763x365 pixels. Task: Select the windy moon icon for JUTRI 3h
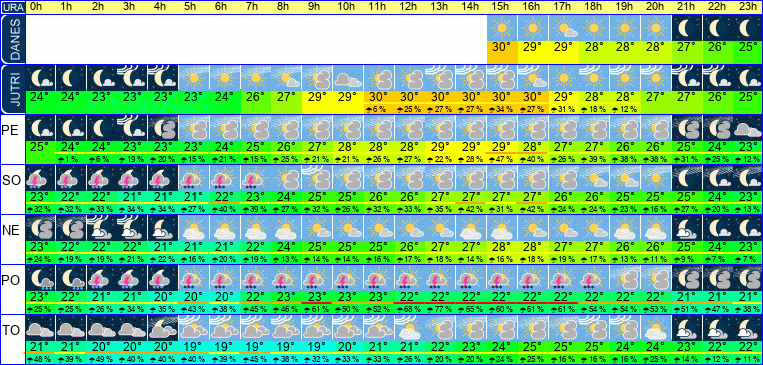coord(132,77)
